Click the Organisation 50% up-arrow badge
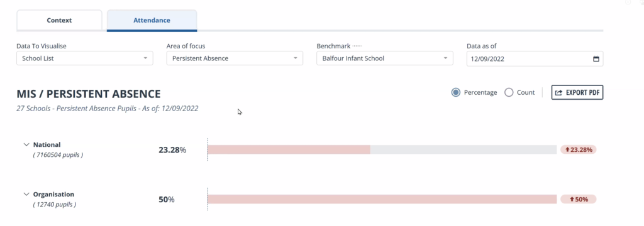 [x=579, y=200]
